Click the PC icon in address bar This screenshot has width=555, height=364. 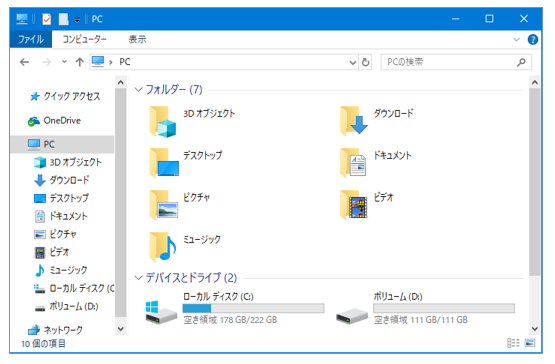98,62
